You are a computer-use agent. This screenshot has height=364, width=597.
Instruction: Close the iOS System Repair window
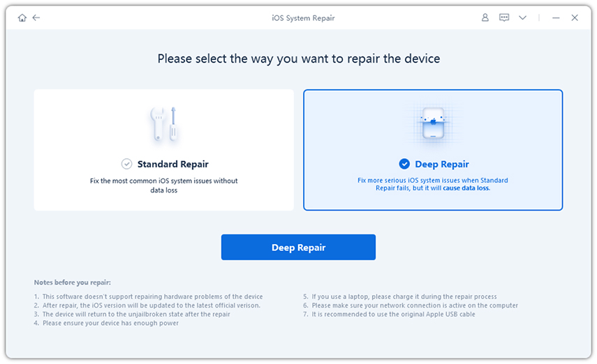(575, 17)
